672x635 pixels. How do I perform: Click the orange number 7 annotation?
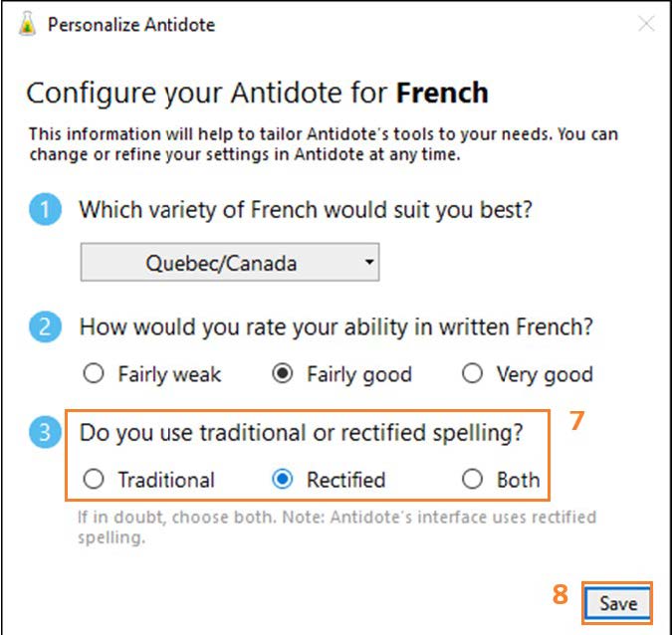pyautogui.click(x=576, y=421)
